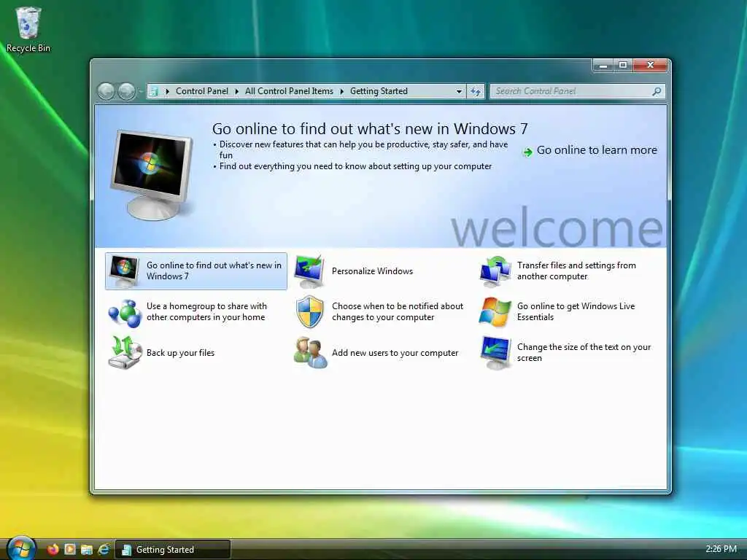
Task: Open the Recycle Bin desktop icon
Action: point(28,23)
